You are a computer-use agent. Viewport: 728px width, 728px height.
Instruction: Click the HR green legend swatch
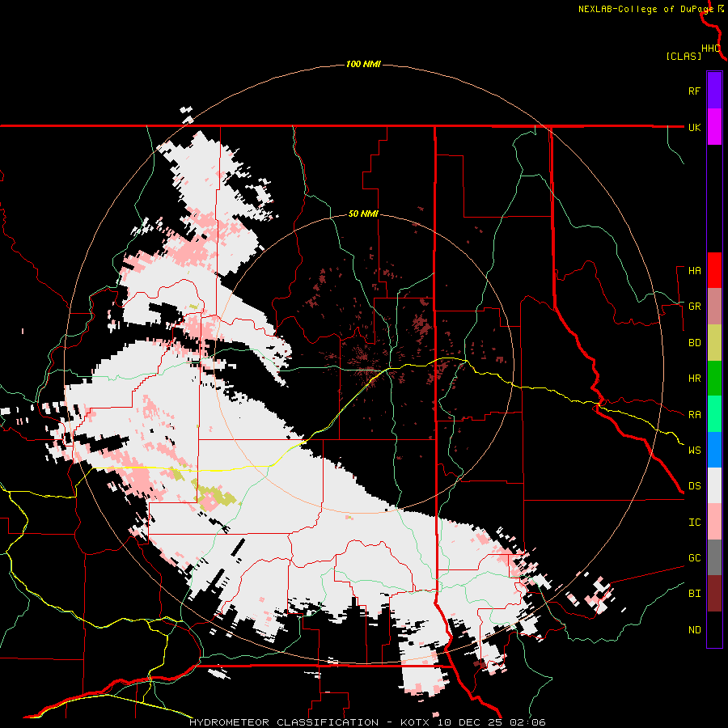(714, 378)
